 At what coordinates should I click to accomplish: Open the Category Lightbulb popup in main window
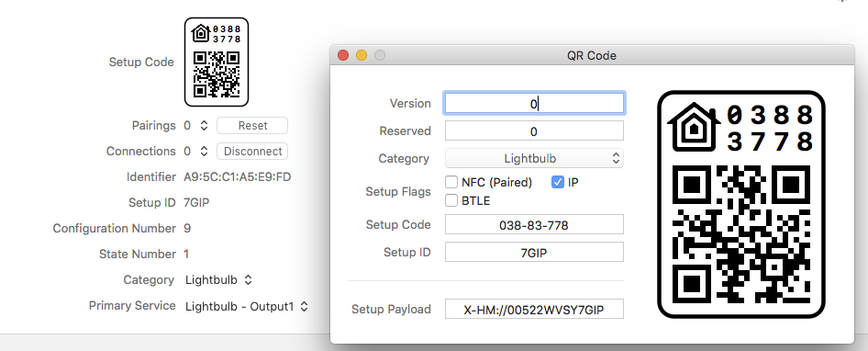[x=218, y=280]
